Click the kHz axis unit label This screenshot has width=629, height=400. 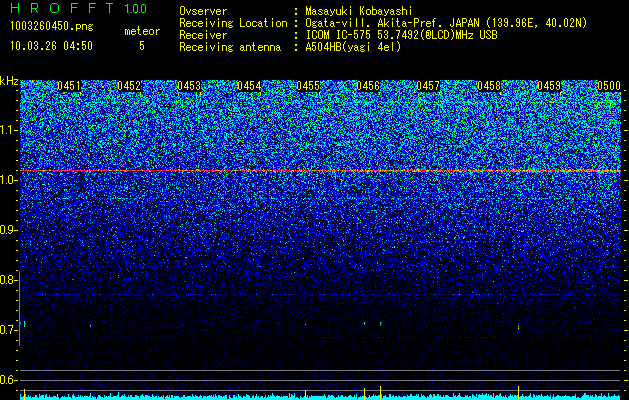click(9, 81)
